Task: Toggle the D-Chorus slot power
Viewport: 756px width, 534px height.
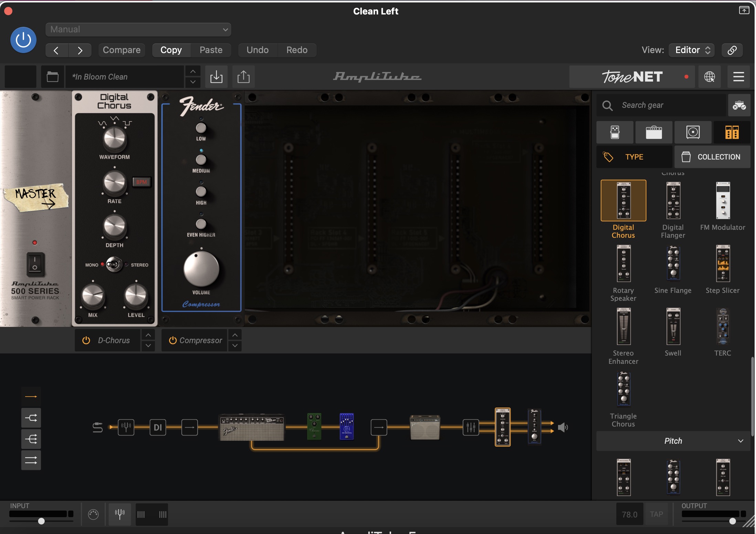Action: [x=86, y=340]
